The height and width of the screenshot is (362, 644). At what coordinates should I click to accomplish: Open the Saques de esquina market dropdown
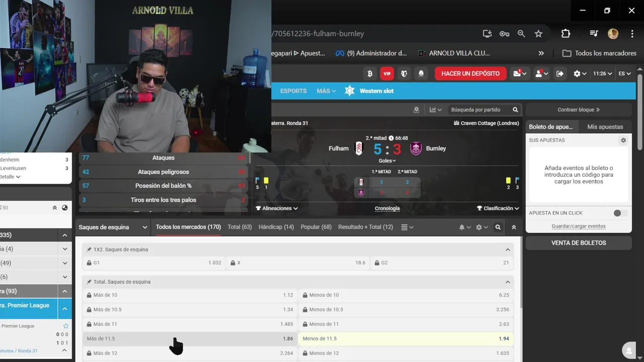pos(113,227)
